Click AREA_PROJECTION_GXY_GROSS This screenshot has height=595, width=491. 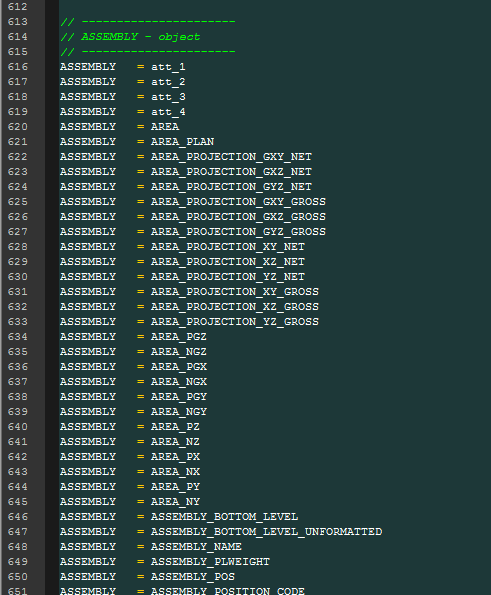tap(238, 202)
